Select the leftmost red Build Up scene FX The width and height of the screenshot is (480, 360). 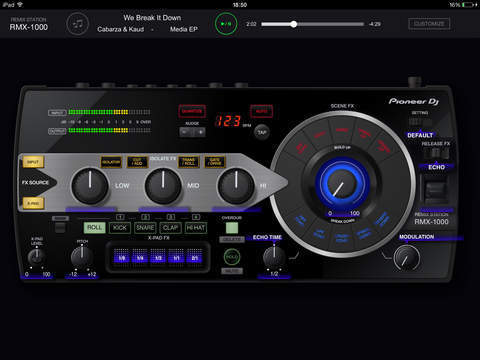point(301,148)
